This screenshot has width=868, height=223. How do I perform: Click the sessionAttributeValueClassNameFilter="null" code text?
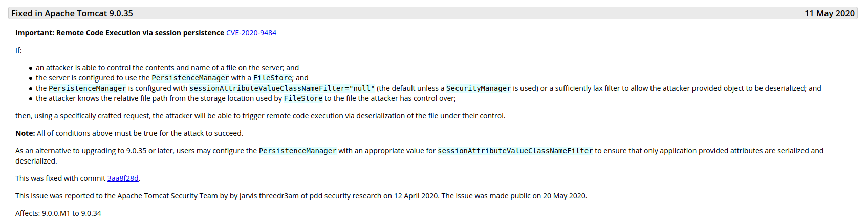(x=282, y=88)
